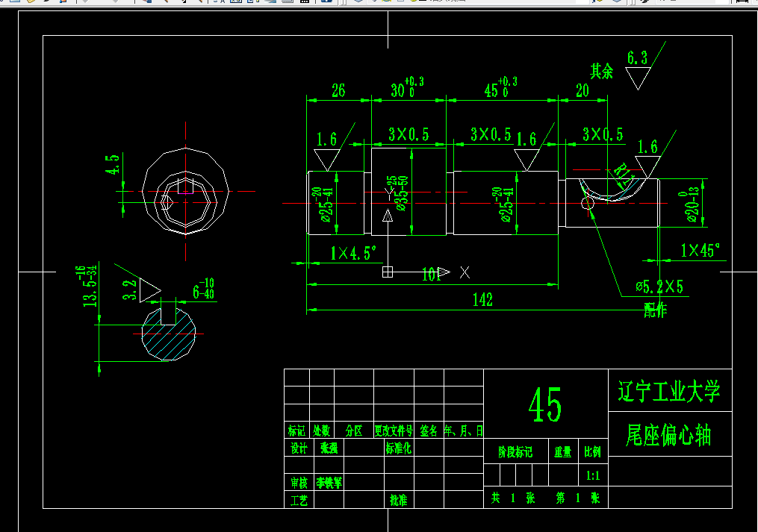
Task: Select the 批准 label cell
Action: (x=398, y=500)
